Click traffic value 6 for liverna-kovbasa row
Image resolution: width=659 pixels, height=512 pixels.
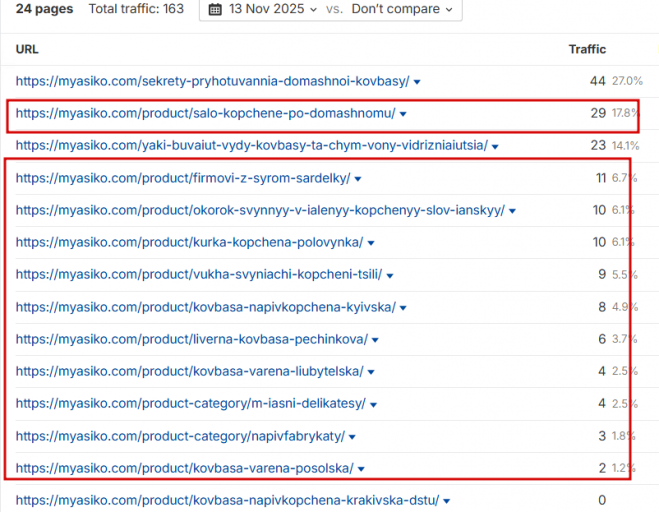[x=602, y=339]
